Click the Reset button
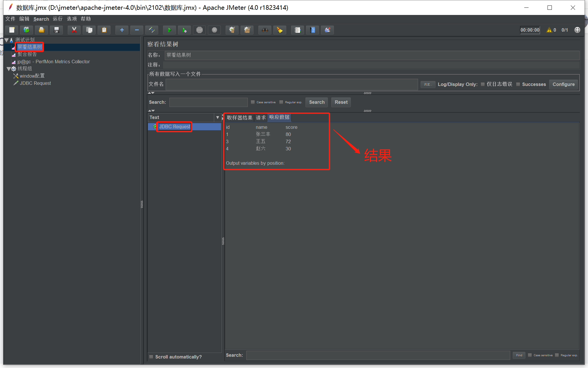 pyautogui.click(x=341, y=102)
